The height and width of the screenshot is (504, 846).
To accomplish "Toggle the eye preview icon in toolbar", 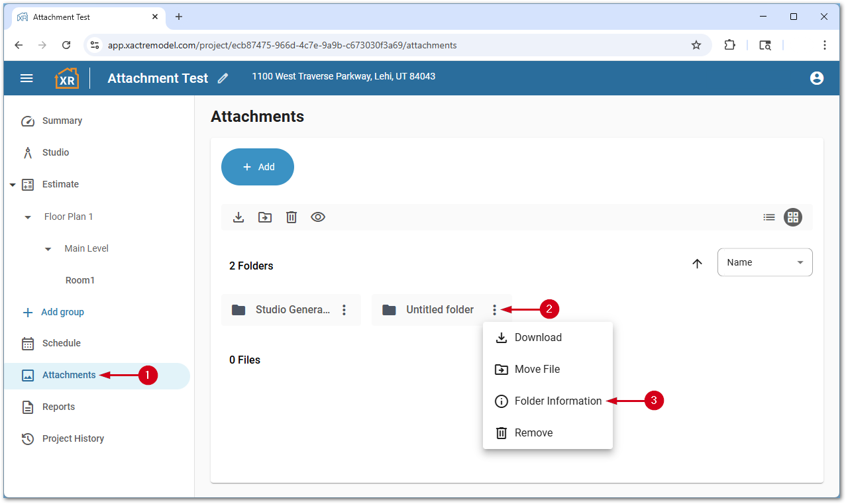I will 318,217.
